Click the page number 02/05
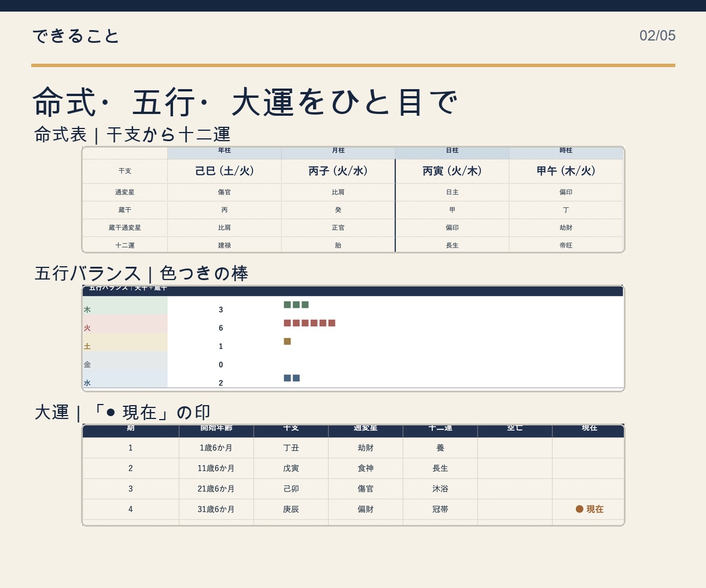This screenshot has width=706, height=588. point(657,35)
